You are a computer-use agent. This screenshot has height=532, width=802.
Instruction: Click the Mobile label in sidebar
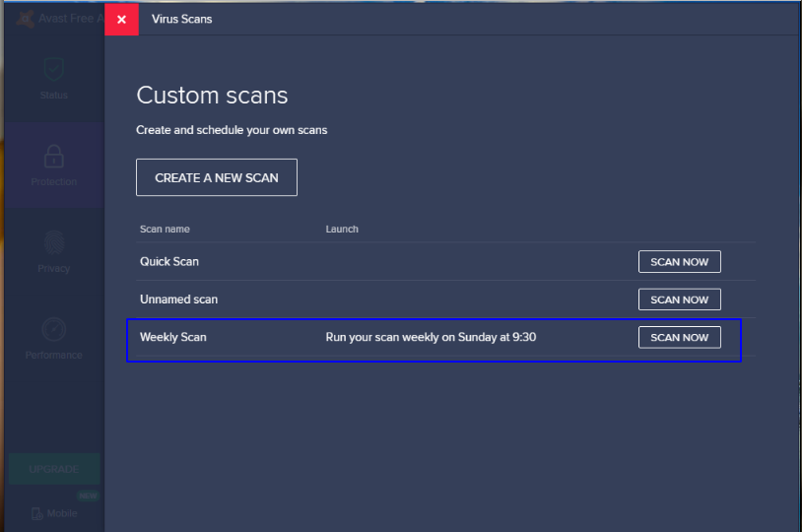click(62, 513)
